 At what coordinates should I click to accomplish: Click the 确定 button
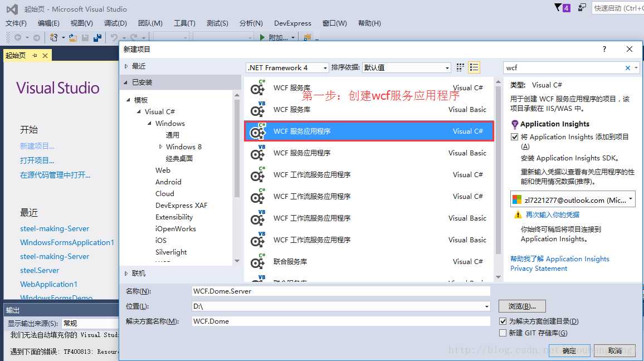[x=569, y=351]
